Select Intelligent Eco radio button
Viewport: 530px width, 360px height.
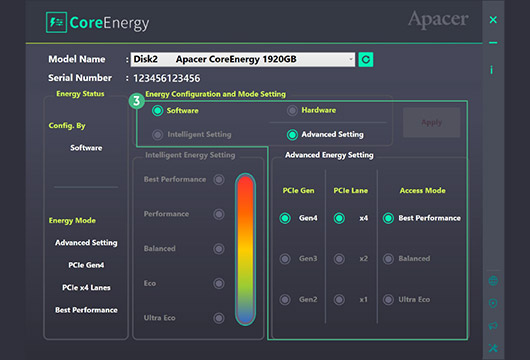pyautogui.click(x=219, y=283)
